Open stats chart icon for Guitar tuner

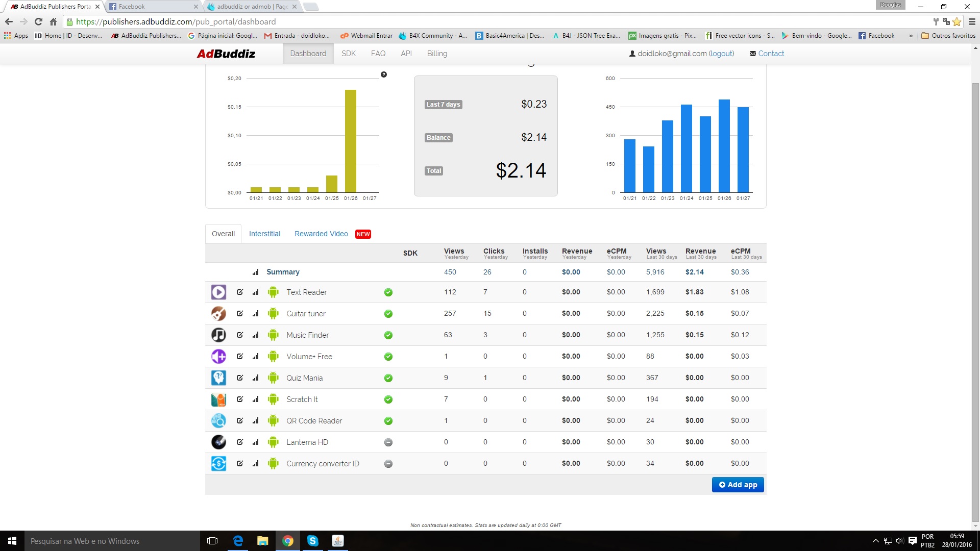[255, 314]
